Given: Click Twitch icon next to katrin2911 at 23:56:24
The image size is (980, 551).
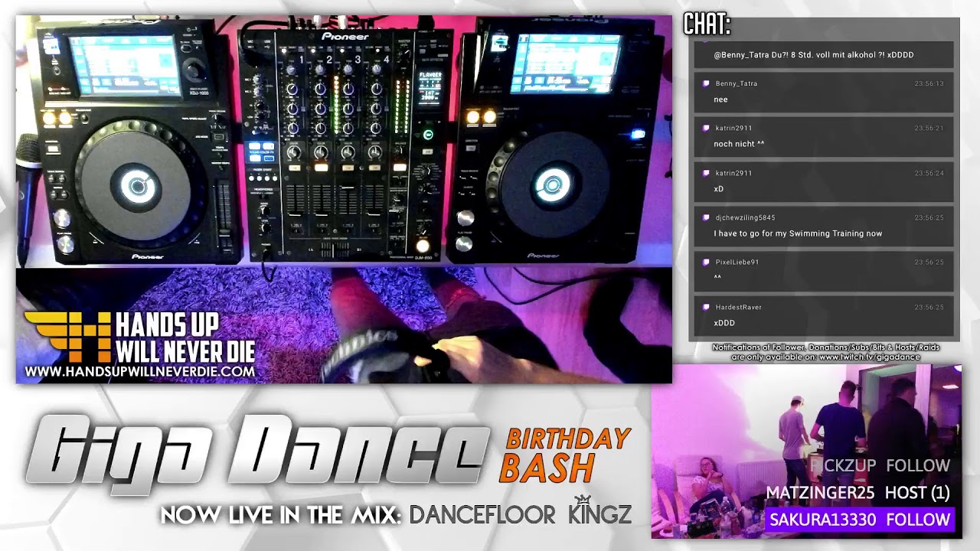Looking at the screenshot, I should tap(706, 172).
